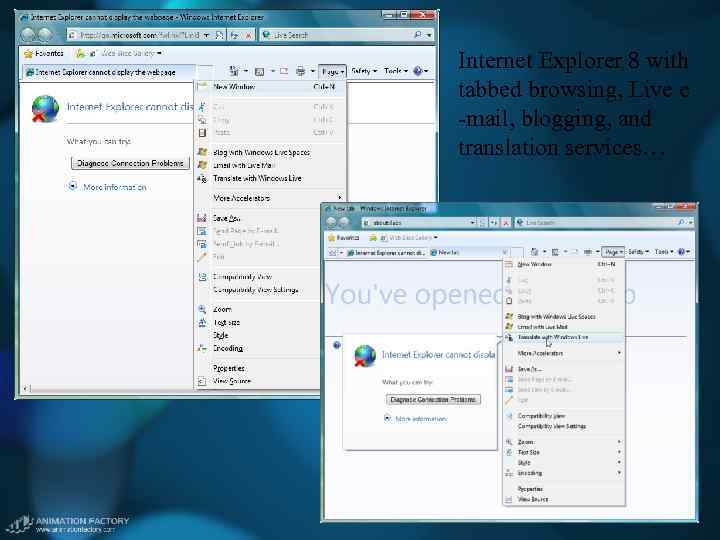720x540 pixels.
Task: Open search provider dropdown in large IE window
Action: tap(429, 35)
